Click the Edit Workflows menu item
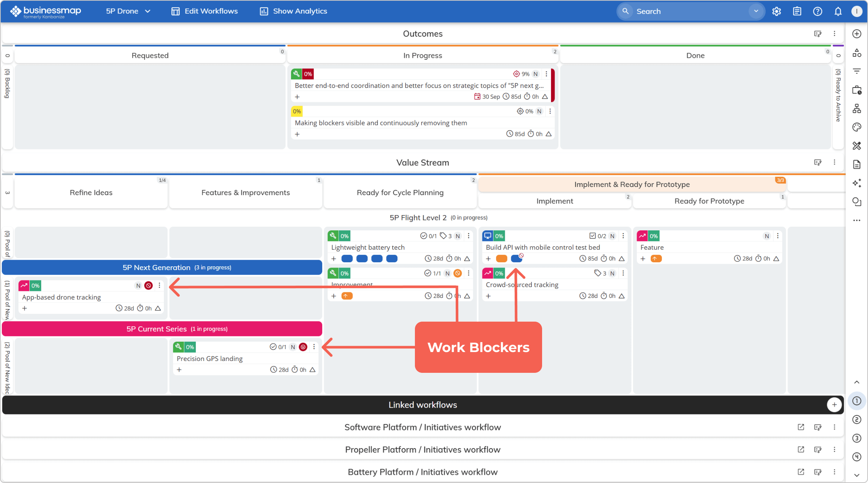The height and width of the screenshot is (483, 868). [204, 11]
